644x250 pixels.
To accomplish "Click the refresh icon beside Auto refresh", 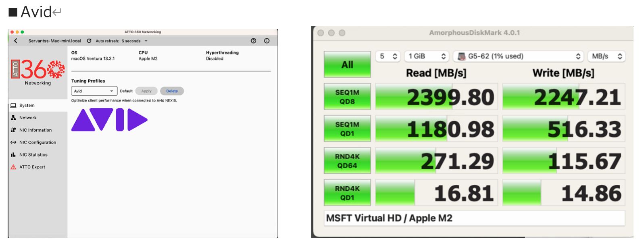I will pyautogui.click(x=89, y=41).
